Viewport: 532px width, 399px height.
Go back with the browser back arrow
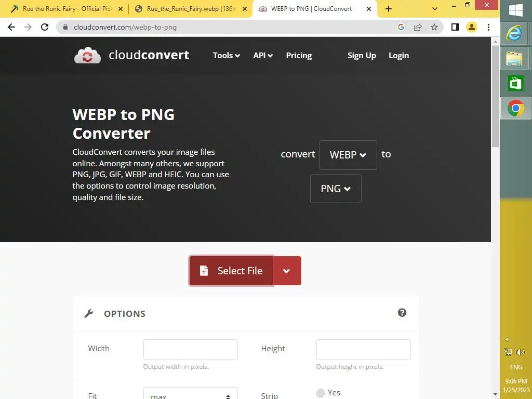11,27
